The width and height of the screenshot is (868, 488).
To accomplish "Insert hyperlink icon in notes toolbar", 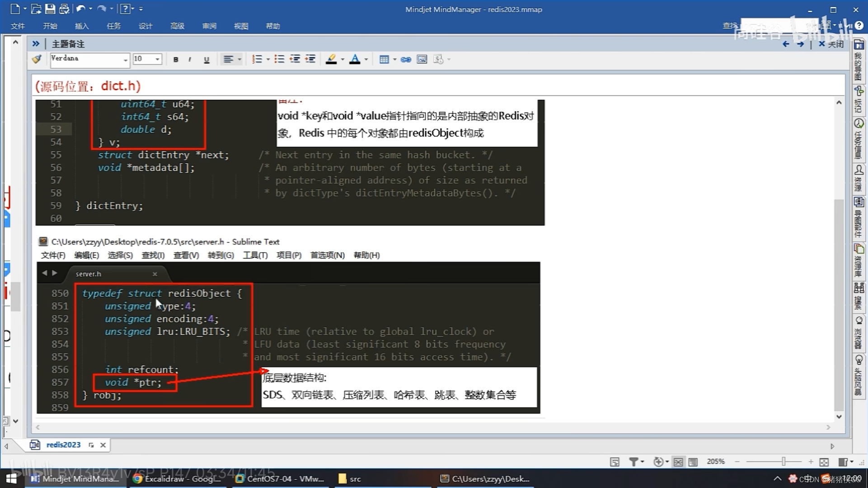I will coord(406,59).
